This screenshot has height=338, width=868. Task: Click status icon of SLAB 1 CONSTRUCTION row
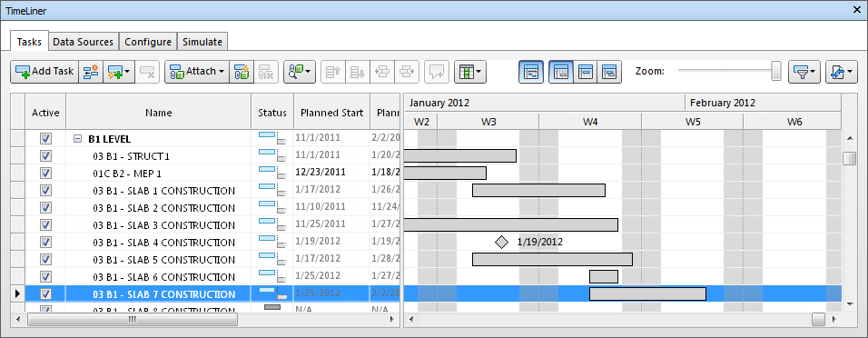point(271,190)
